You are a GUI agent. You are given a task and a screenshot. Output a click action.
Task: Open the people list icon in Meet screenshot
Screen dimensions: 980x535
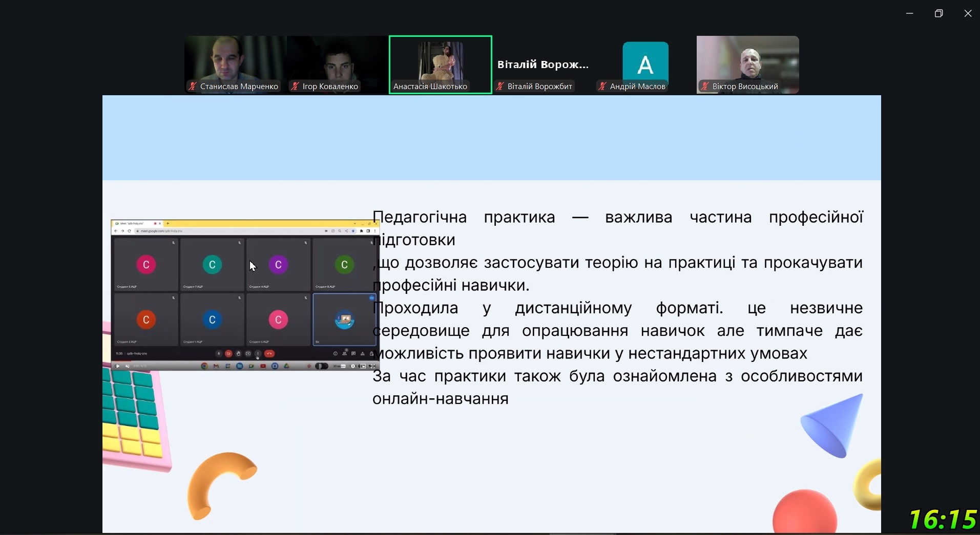(345, 353)
